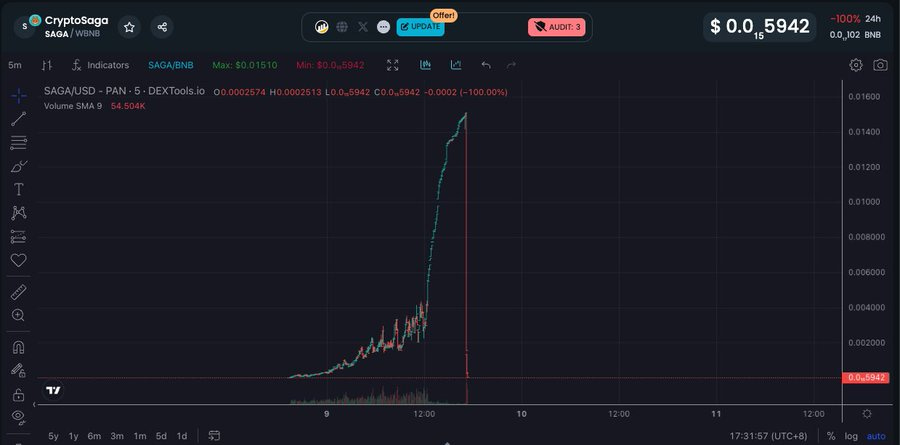Click the large dollar price display

[x=759, y=26]
